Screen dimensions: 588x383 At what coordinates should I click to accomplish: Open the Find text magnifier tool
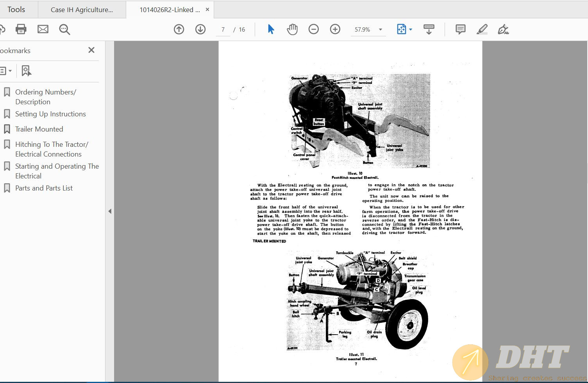(x=64, y=29)
